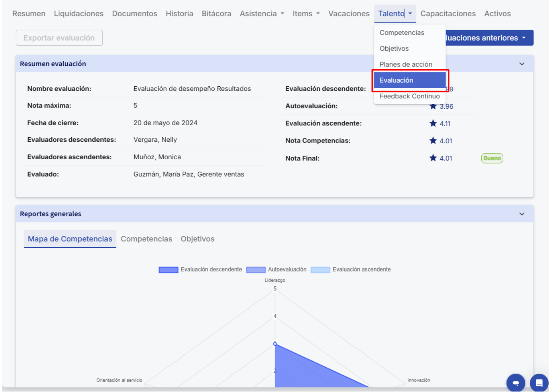Select Feedback Continuo from Talento menu
The width and height of the screenshot is (549, 392).
409,96
